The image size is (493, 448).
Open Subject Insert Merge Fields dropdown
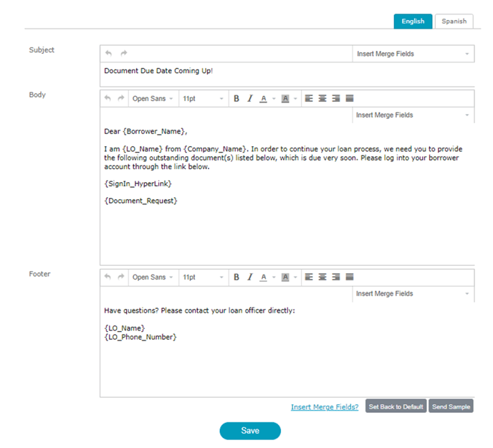click(413, 54)
